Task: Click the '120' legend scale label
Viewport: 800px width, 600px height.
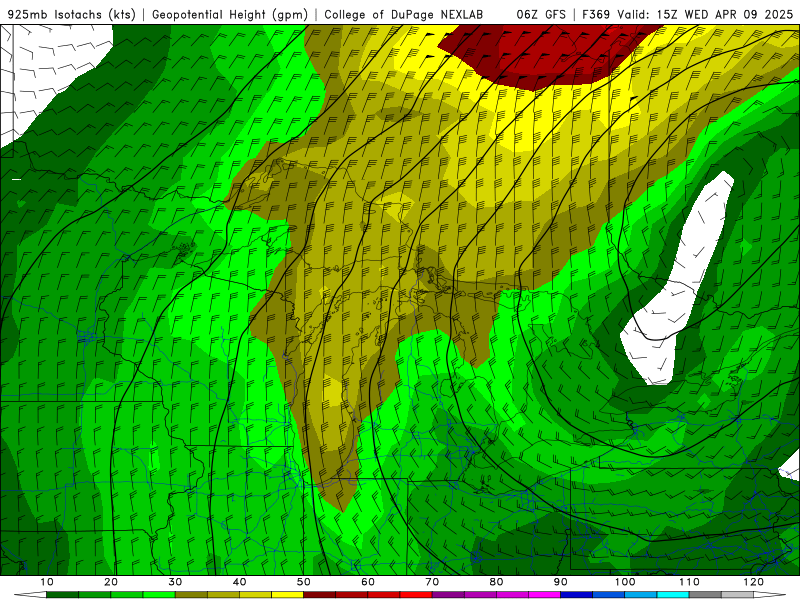Action: tap(754, 582)
